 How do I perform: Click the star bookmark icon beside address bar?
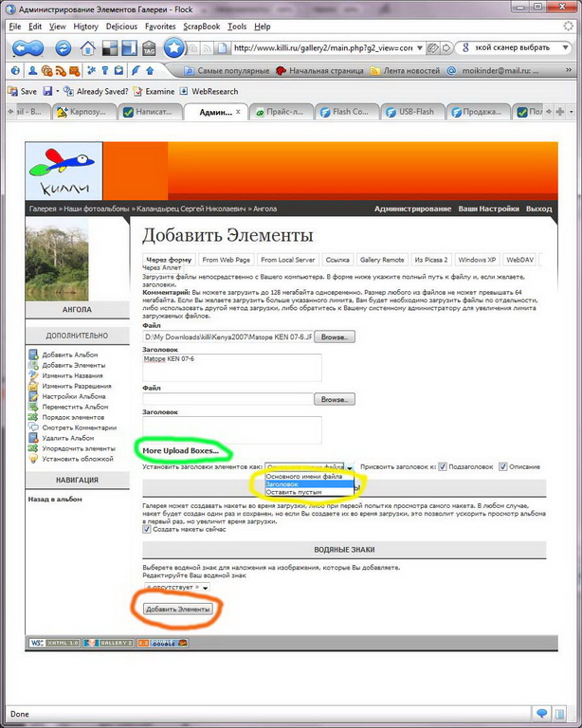pos(174,47)
